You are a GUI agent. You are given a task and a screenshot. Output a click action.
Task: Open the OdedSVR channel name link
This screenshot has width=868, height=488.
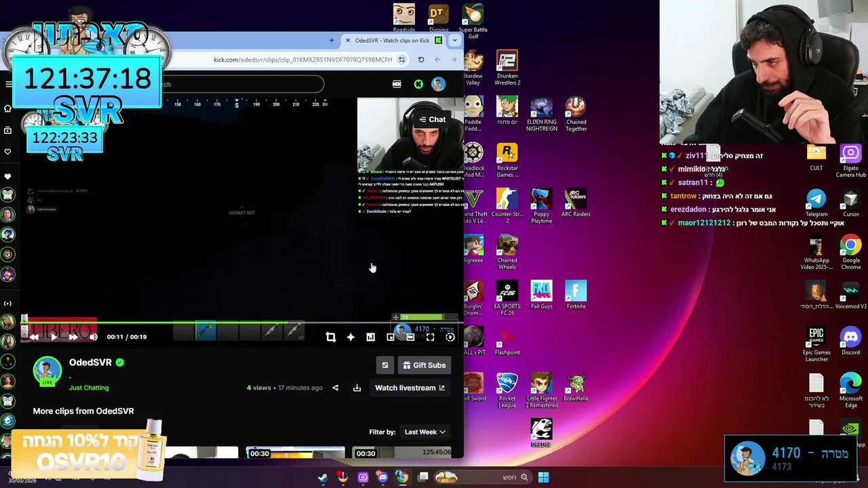(x=90, y=363)
